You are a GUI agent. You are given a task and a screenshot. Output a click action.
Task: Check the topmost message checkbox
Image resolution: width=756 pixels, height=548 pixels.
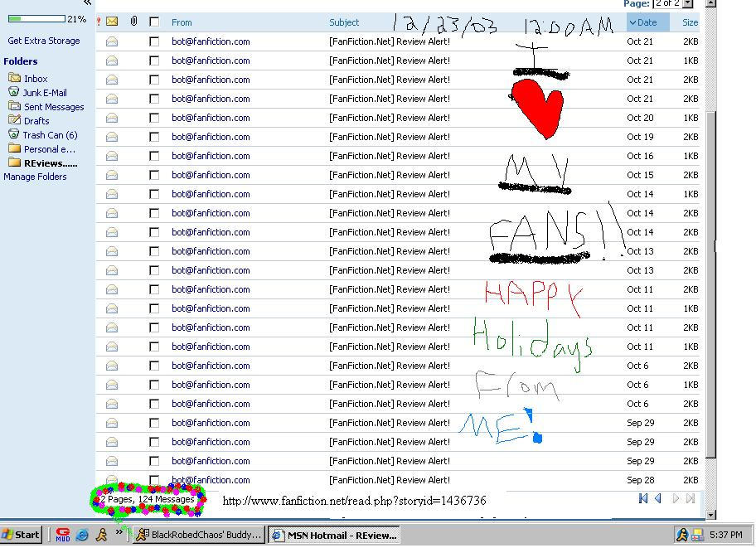153,41
